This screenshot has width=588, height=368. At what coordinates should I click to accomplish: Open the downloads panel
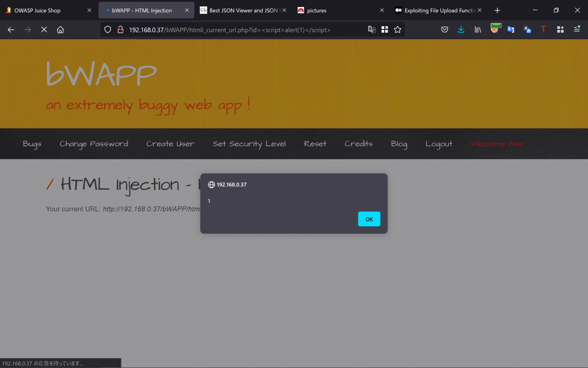[461, 29]
